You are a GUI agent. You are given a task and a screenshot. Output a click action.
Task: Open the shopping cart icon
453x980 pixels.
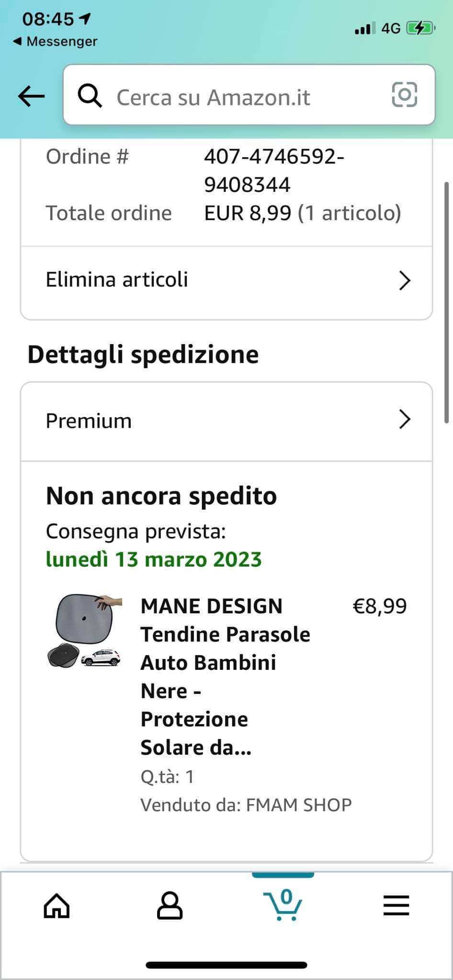click(x=283, y=905)
